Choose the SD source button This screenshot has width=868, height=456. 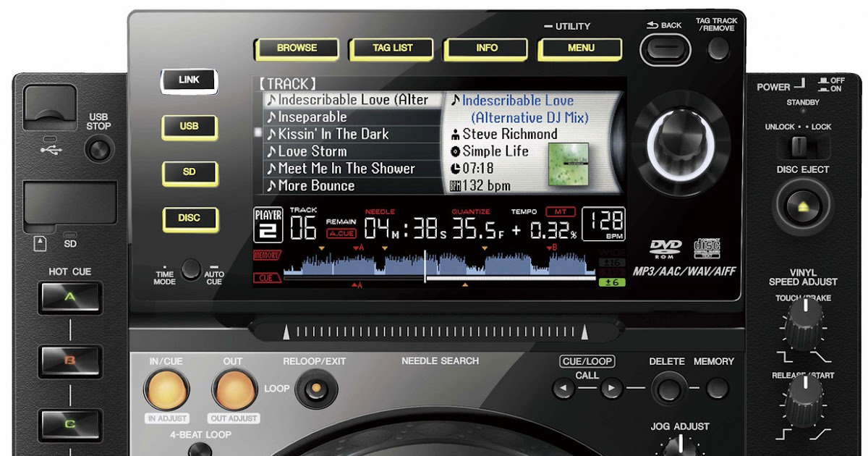click(189, 172)
